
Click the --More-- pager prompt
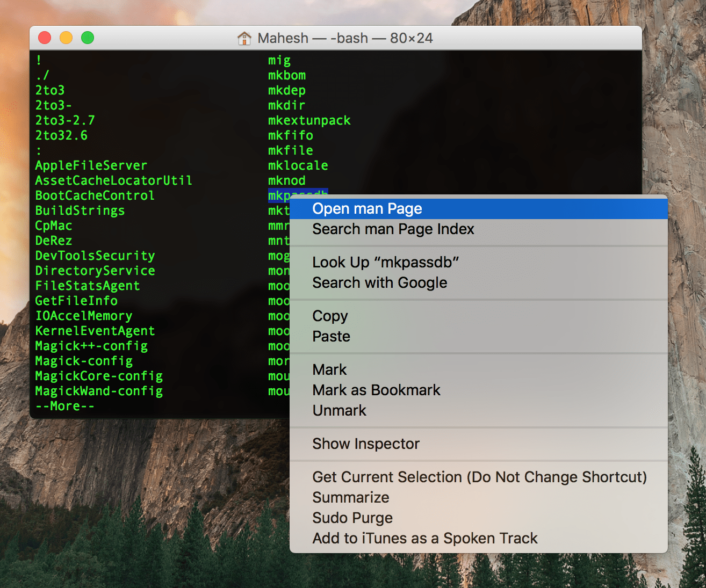click(64, 406)
